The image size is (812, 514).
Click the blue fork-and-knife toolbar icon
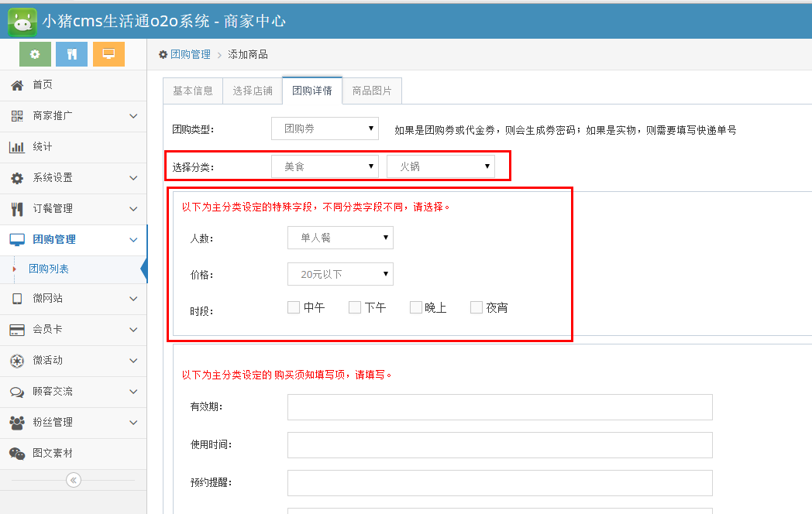point(71,55)
